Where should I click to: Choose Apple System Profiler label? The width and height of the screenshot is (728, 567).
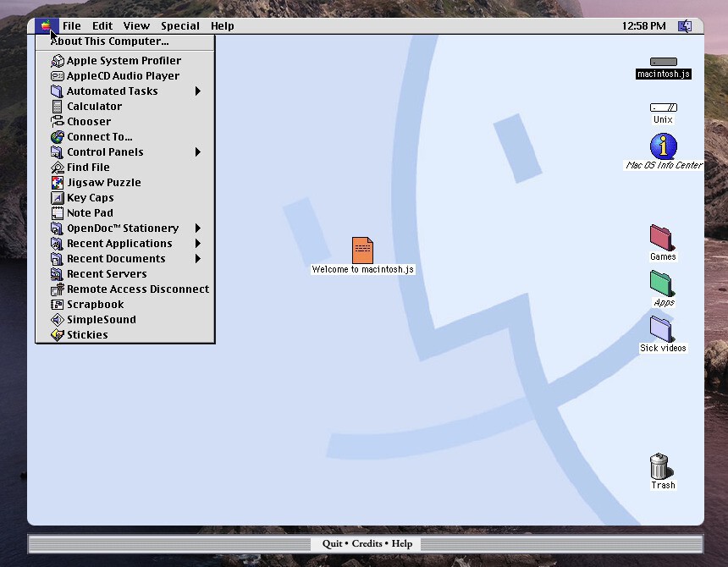(124, 61)
